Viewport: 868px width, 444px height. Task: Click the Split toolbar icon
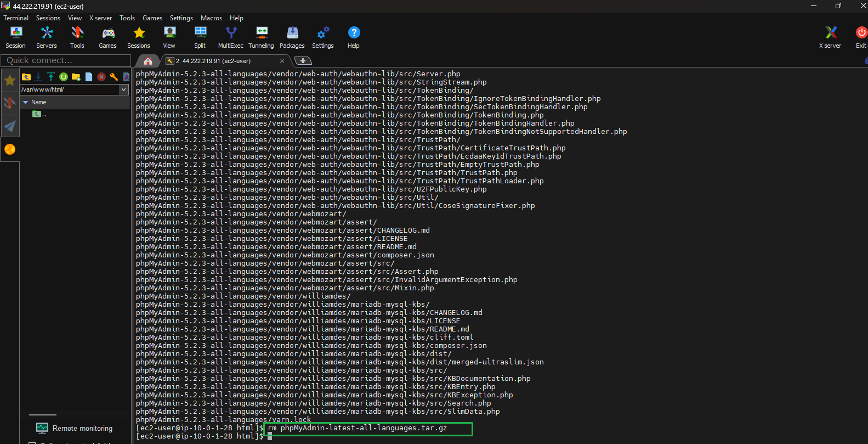200,37
